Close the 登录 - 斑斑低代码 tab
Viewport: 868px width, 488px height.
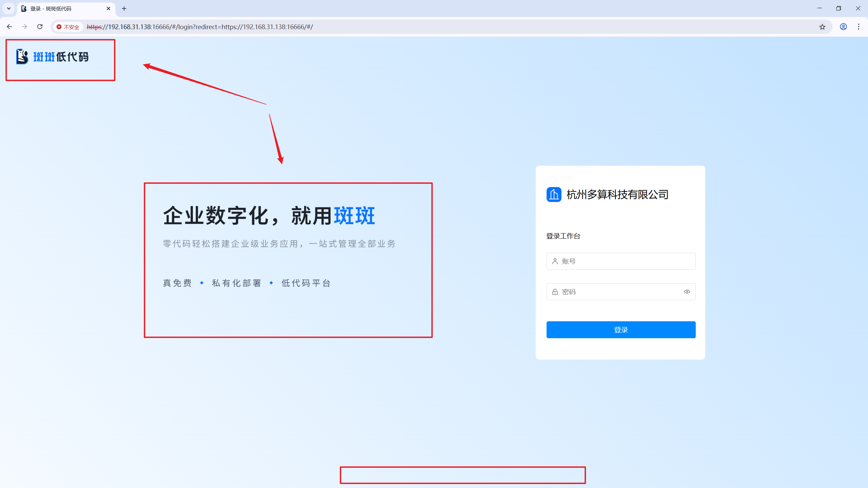pyautogui.click(x=108, y=8)
